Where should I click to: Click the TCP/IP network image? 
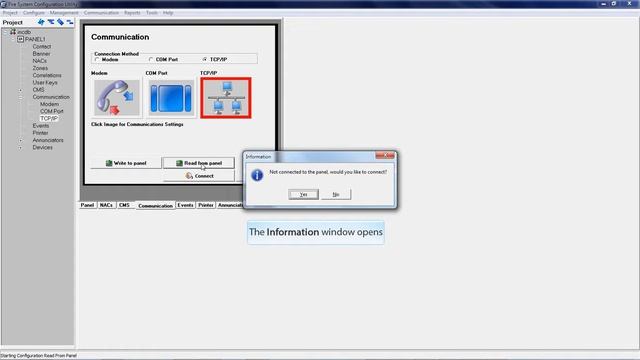pyautogui.click(x=226, y=98)
